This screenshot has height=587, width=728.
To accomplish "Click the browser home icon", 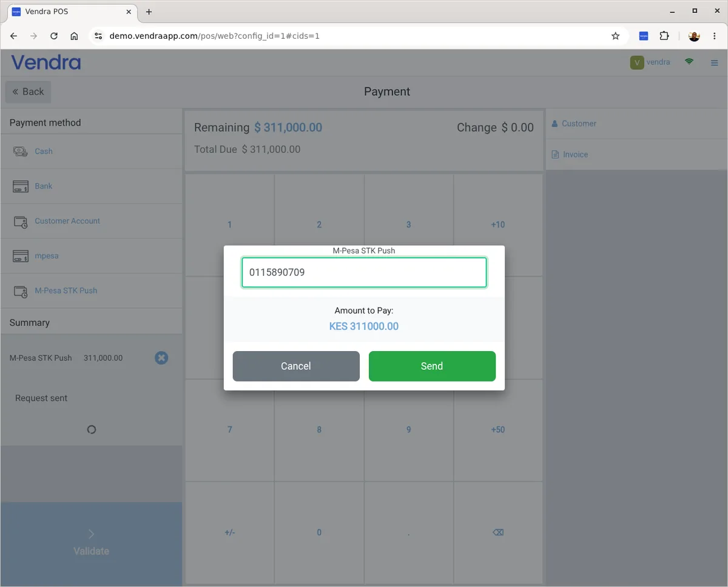I will click(x=74, y=36).
